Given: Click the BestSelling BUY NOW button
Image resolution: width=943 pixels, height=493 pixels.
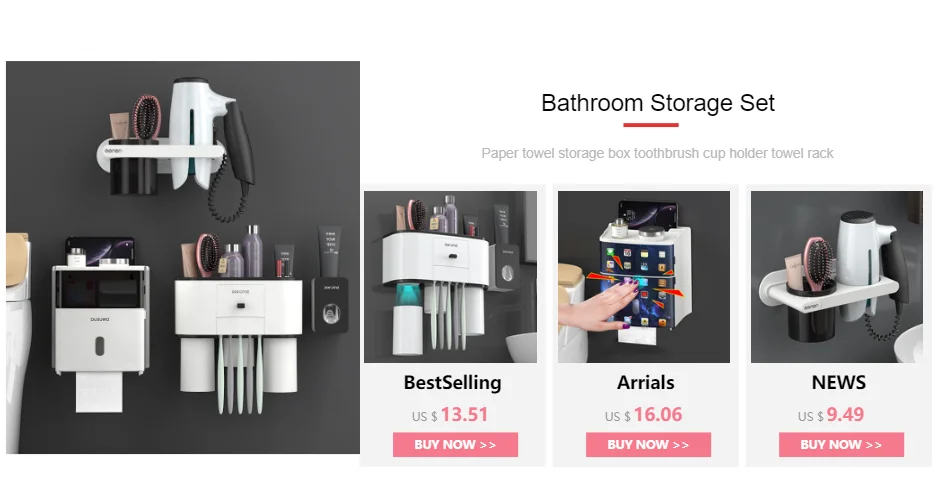Looking at the screenshot, I should pos(455,445).
